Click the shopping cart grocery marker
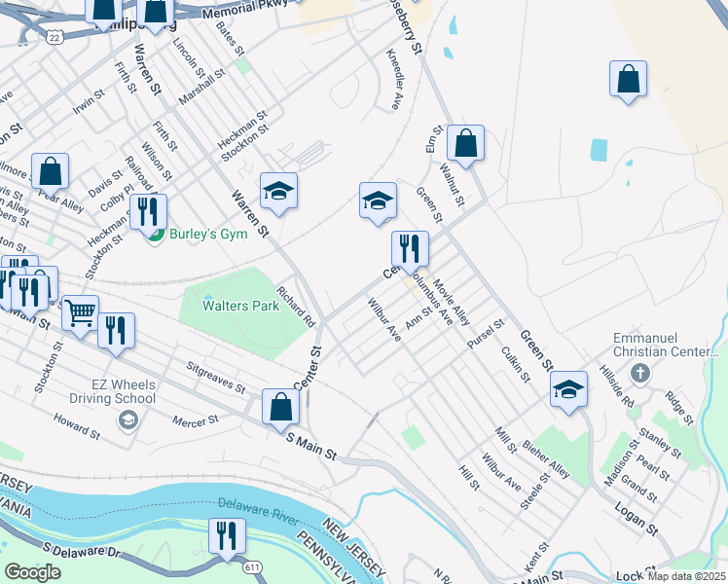The height and width of the screenshot is (584, 728). (x=81, y=314)
